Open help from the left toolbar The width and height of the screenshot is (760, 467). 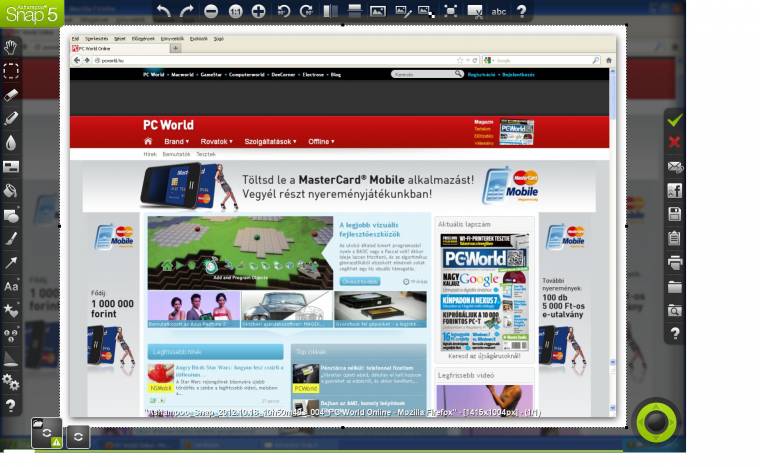point(11,405)
